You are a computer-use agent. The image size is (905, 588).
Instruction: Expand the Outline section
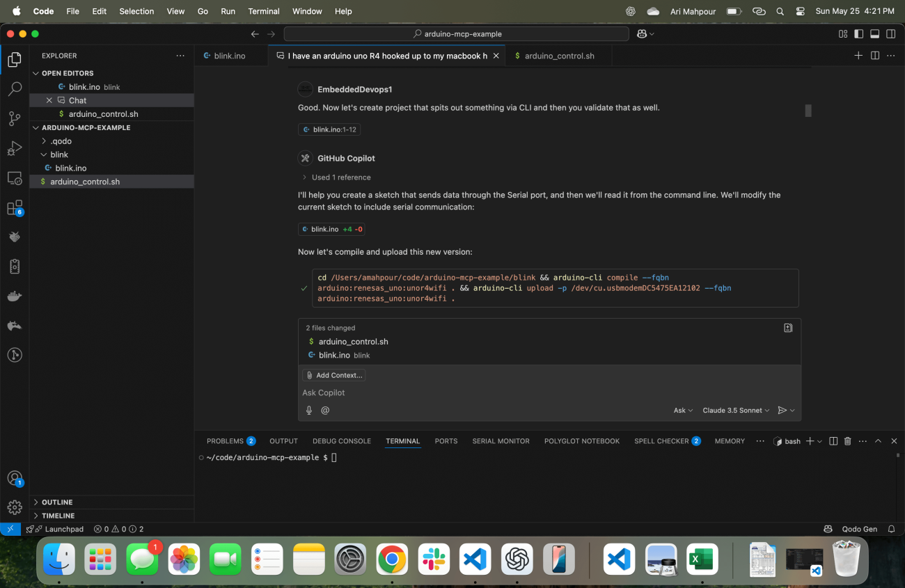tap(36, 502)
